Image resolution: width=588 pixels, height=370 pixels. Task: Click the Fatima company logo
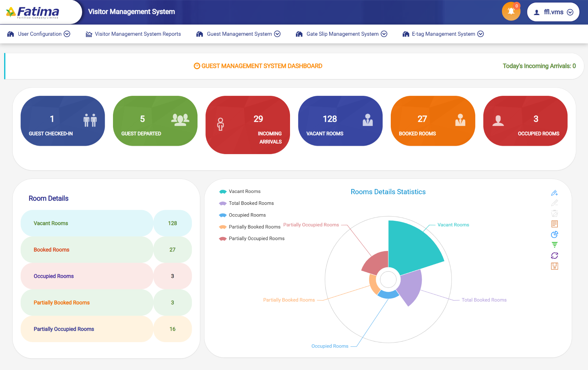click(x=33, y=12)
